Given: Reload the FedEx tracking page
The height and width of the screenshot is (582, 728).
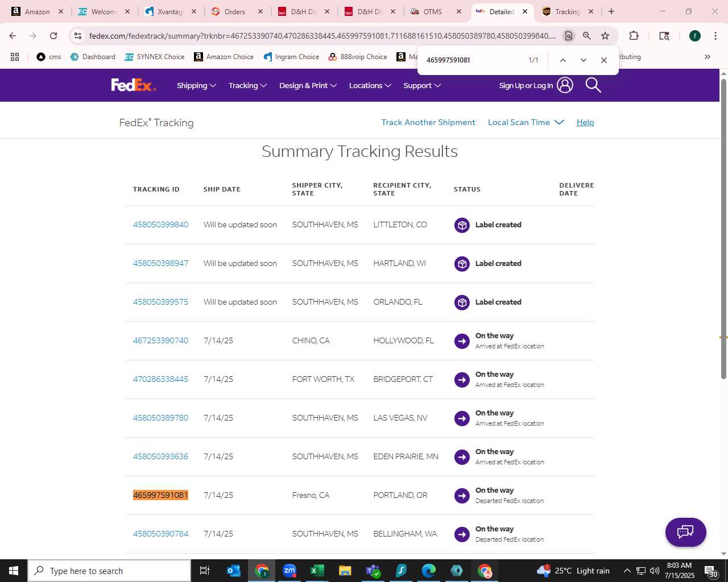Looking at the screenshot, I should [53, 36].
